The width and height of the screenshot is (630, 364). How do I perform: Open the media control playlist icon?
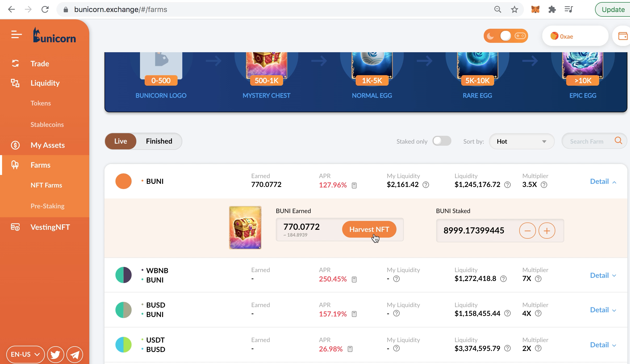[569, 10]
